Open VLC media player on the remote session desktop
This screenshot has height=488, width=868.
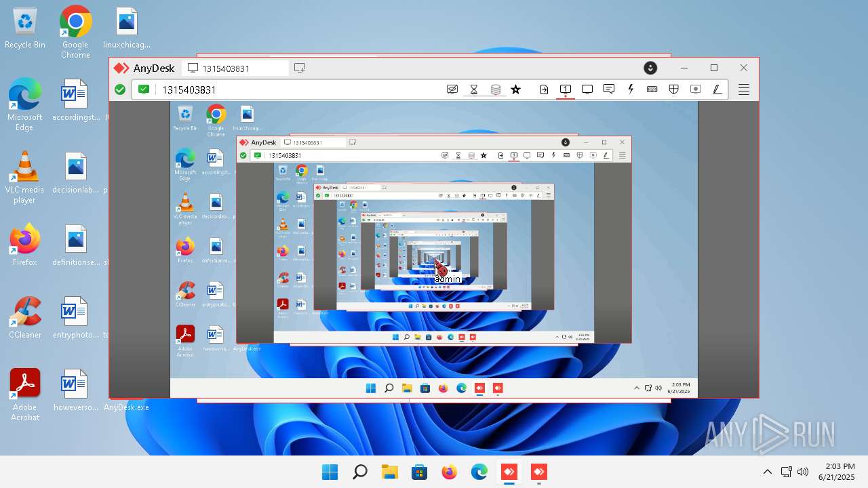tap(184, 208)
